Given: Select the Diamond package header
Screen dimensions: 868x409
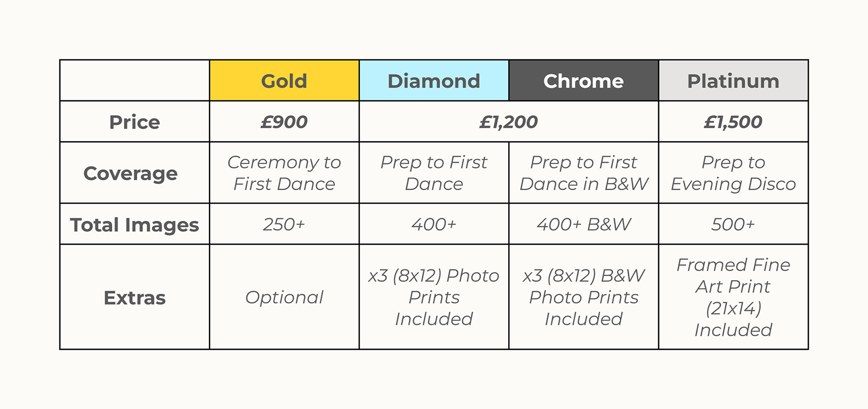Looking at the screenshot, I should (434, 81).
